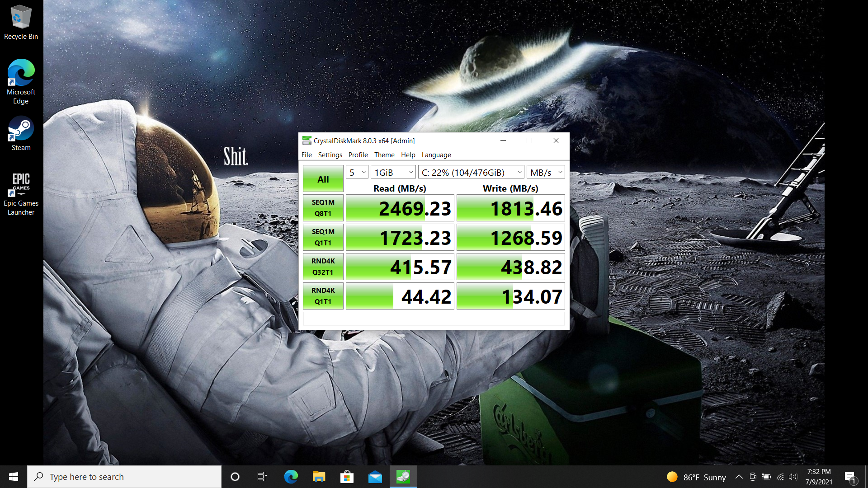Open the Mail app from the taskbar
Image resolution: width=868 pixels, height=488 pixels.
375,477
